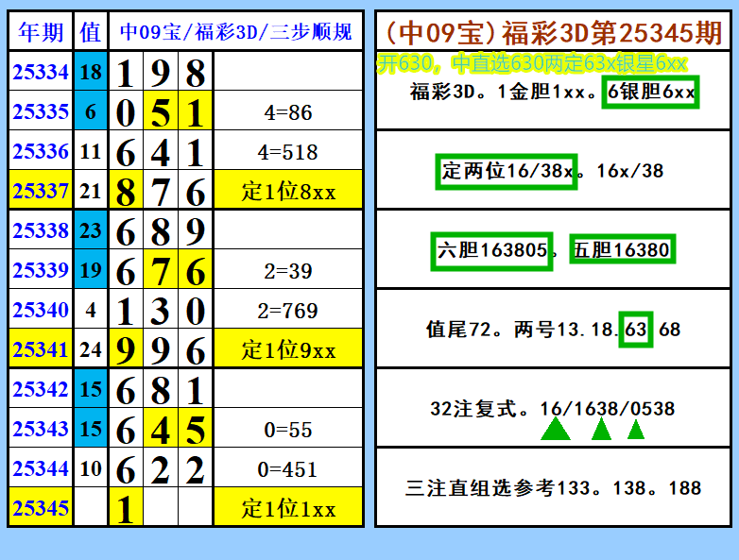This screenshot has height=560, width=739.
Task: Select the green-boxed 6银胆6xx entry
Action: 650,92
